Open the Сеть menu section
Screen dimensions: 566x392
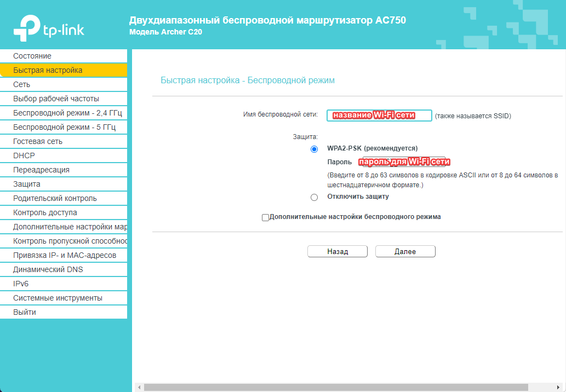click(x=22, y=84)
